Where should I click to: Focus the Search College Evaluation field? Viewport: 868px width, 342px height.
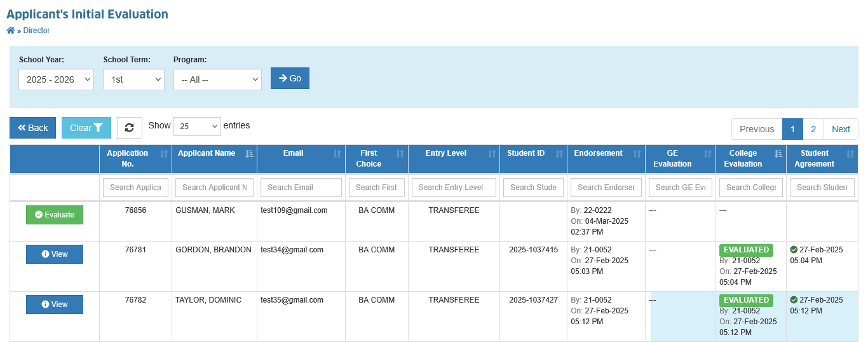[x=751, y=188]
